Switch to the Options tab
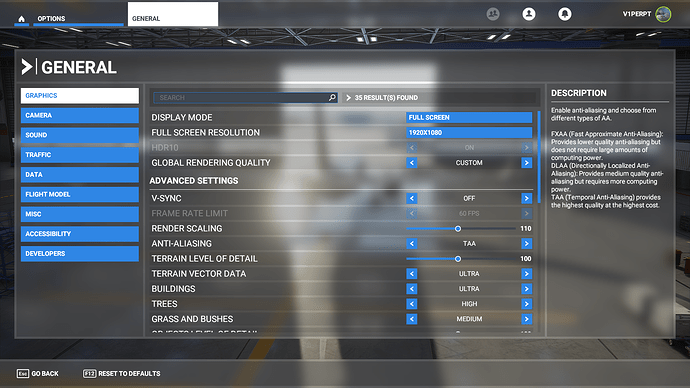The height and width of the screenshot is (388, 690). (x=51, y=18)
